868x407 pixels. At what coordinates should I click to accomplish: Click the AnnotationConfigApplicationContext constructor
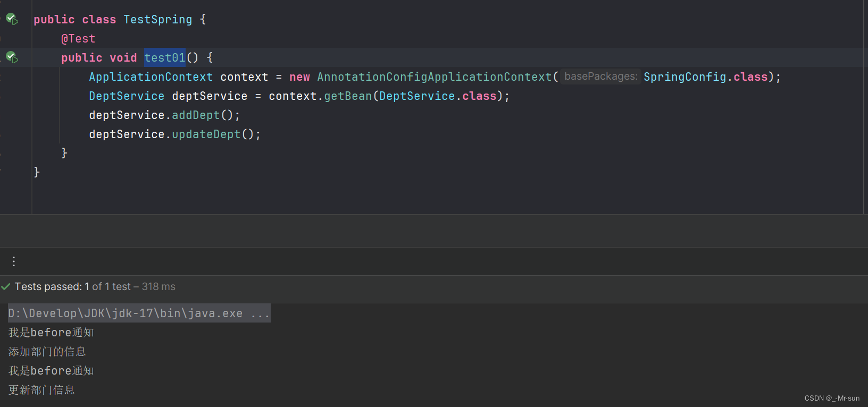coord(435,77)
